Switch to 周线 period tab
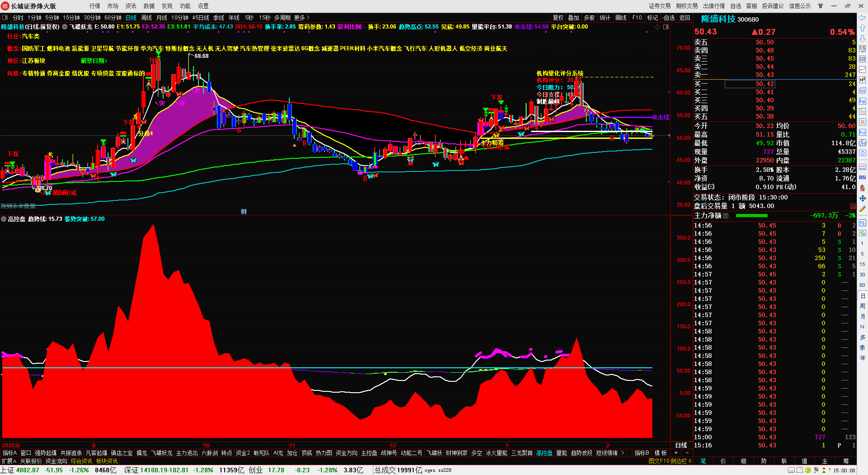 pos(146,18)
